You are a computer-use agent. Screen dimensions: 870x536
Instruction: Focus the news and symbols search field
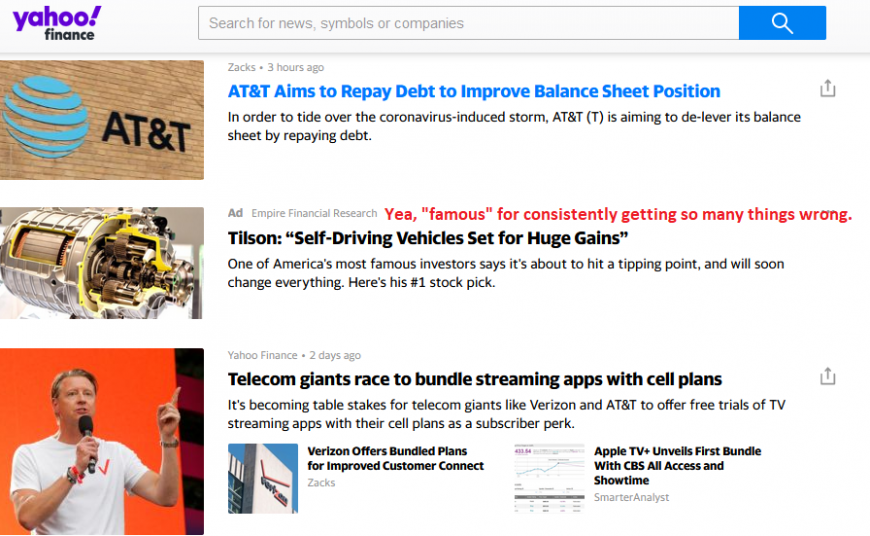tap(468, 23)
